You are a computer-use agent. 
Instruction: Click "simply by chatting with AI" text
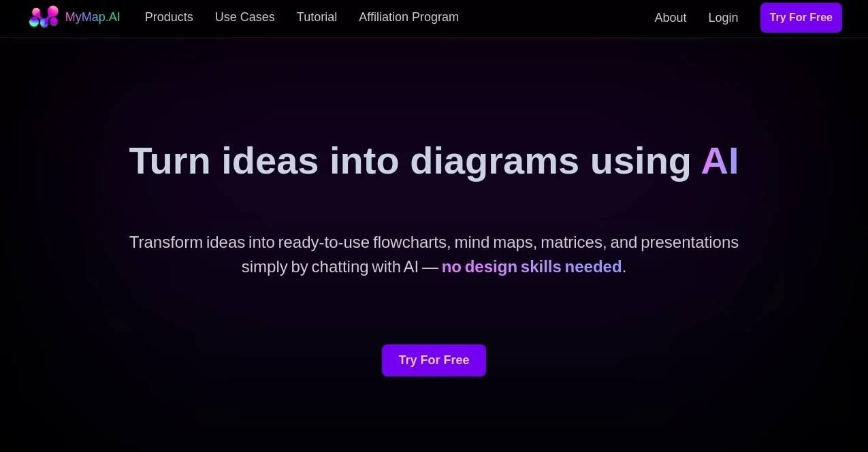329,267
